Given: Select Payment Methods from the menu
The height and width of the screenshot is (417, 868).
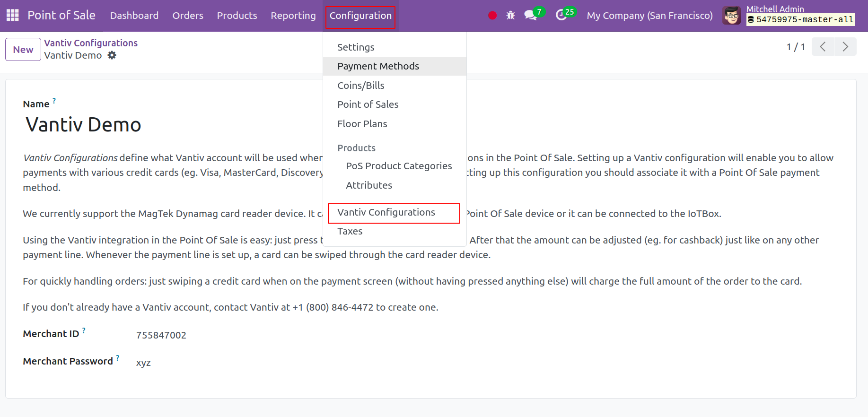Looking at the screenshot, I should click(x=378, y=66).
